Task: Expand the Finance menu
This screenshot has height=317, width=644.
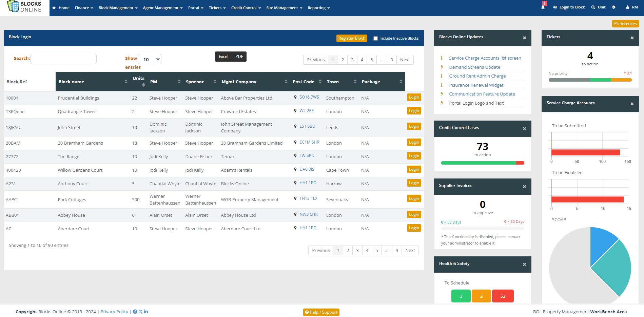Action: point(84,8)
